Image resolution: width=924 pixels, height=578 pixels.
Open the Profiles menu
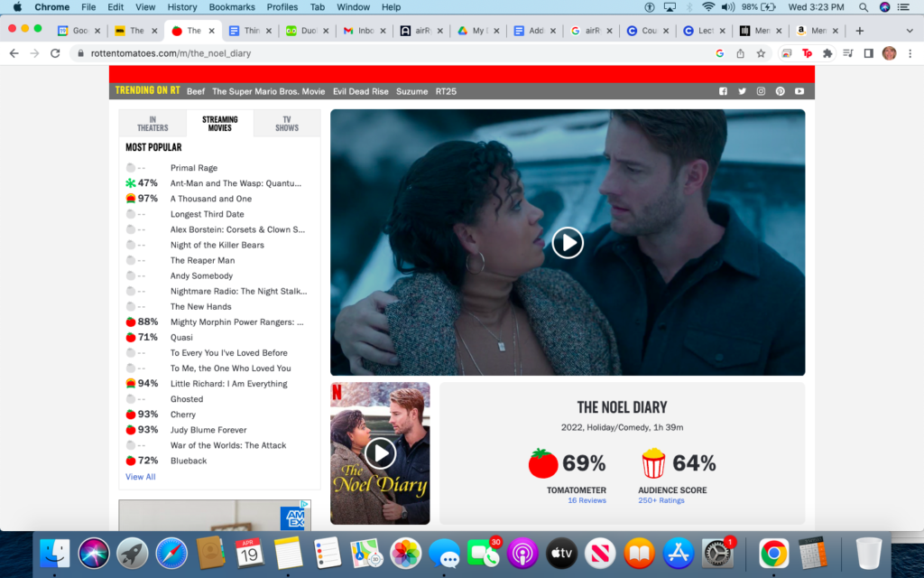pyautogui.click(x=282, y=7)
